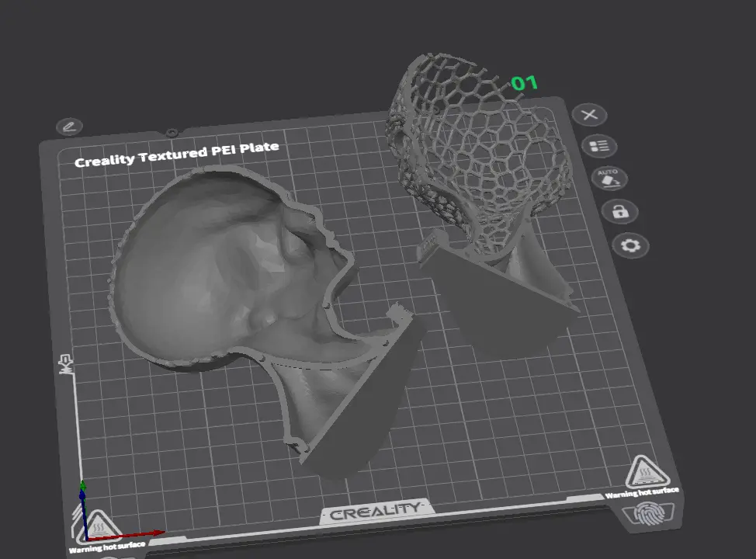The height and width of the screenshot is (559, 756).
Task: Remove all objects using the X plate icon
Action: [589, 115]
